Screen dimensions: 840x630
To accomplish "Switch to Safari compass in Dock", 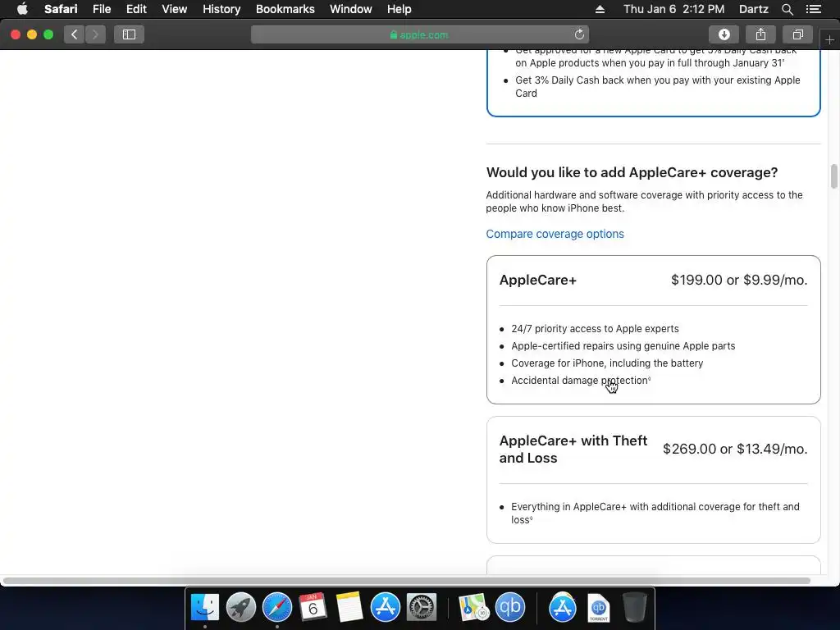I will pyautogui.click(x=277, y=607).
